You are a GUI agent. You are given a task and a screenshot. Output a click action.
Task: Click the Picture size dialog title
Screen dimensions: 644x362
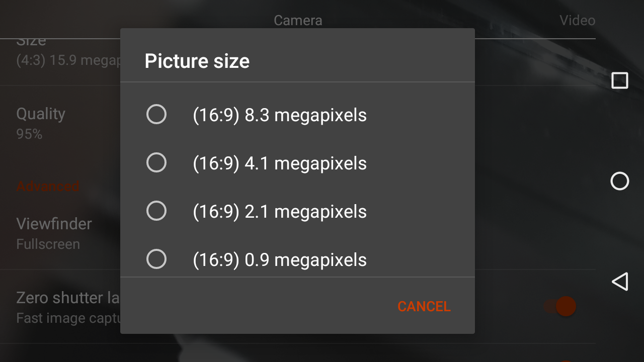coord(197,61)
